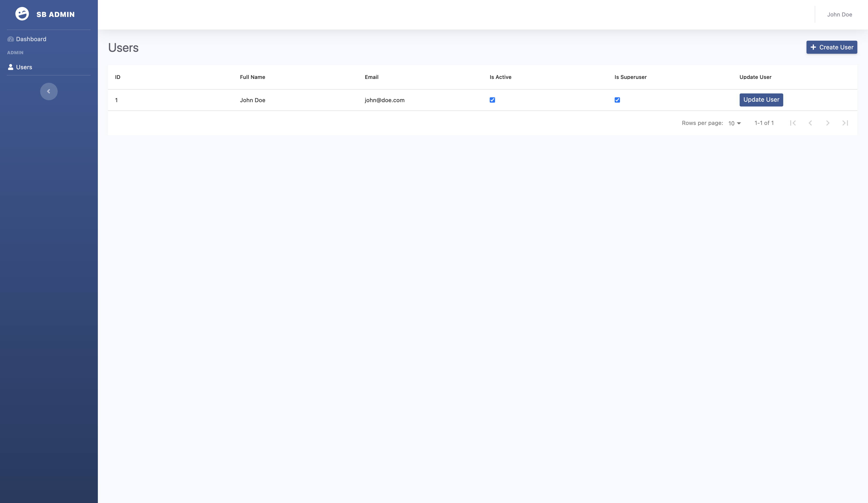Screen dimensions: 868x503
Task: Collapse the sidebar with the round chevron button
Action: coord(49,91)
